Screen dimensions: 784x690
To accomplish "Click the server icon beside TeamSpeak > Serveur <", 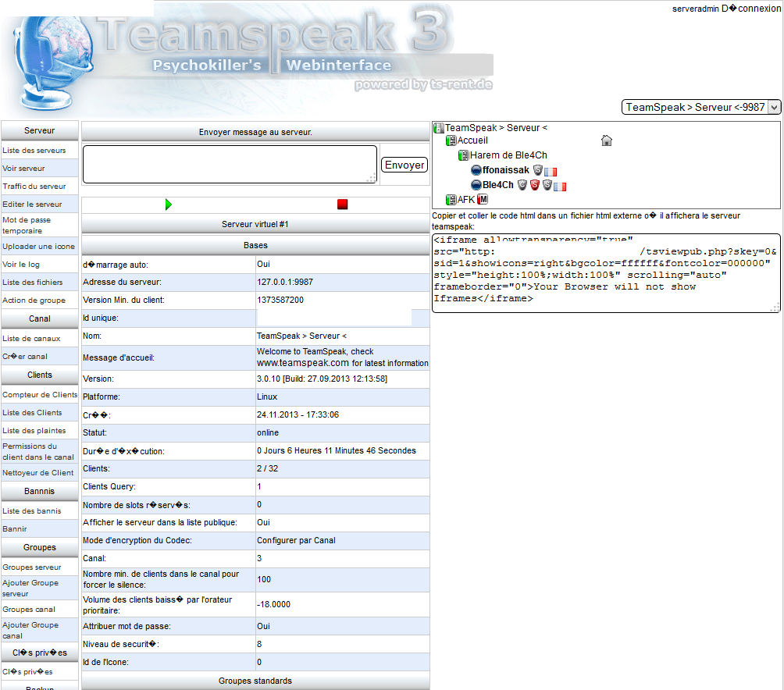I will tap(439, 128).
